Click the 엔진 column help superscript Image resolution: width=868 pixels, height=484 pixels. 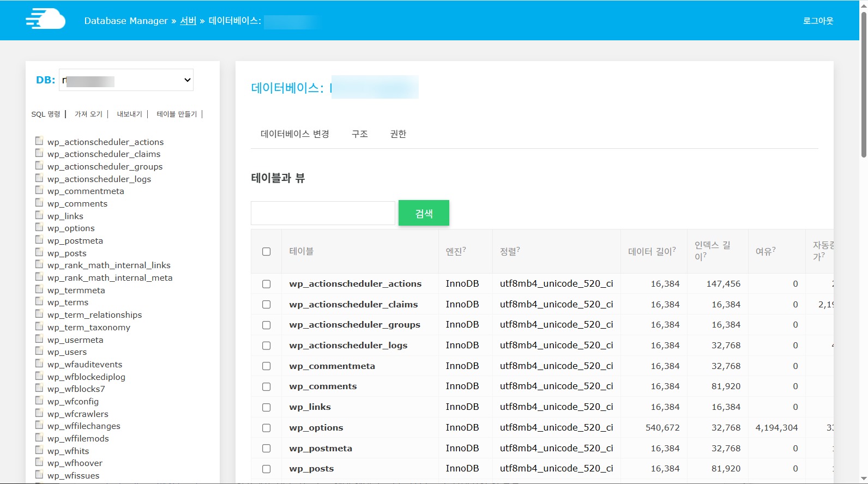[465, 249]
